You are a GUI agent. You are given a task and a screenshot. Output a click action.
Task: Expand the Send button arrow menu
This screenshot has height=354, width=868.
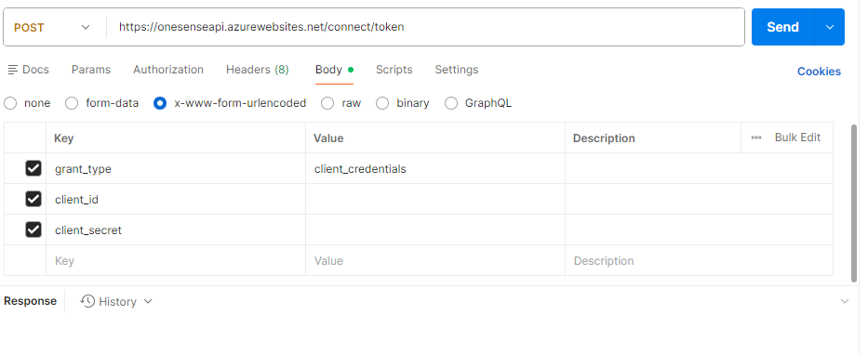point(829,27)
